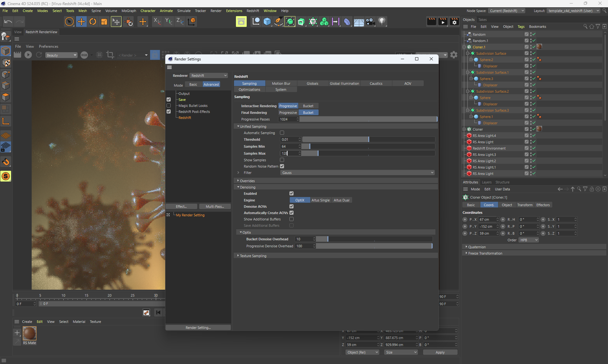Switch to Global Illumination tab
Viewport: 608px width, 364px height.
[344, 83]
